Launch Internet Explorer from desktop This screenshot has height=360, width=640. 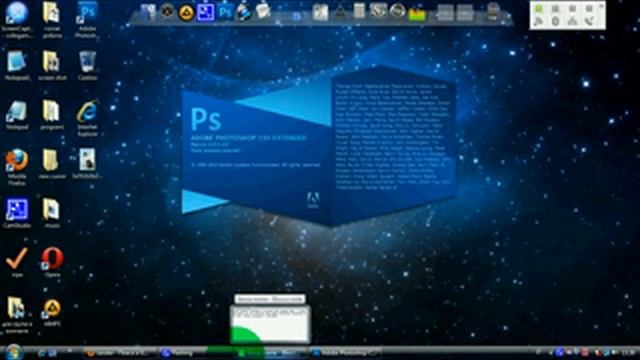[x=87, y=118]
